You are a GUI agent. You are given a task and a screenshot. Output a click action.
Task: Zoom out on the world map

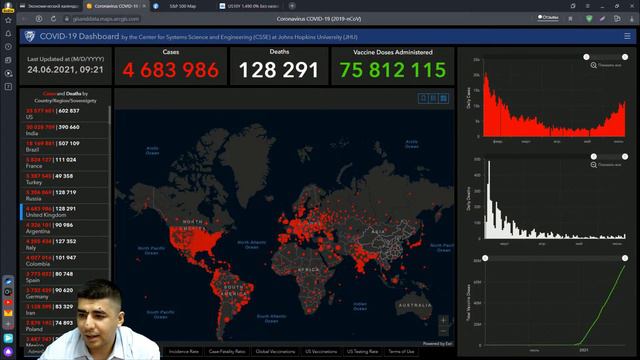click(444, 330)
